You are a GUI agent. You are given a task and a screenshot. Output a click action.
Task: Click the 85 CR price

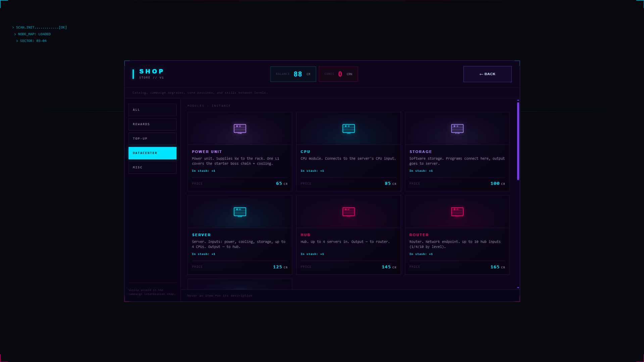tap(390, 184)
